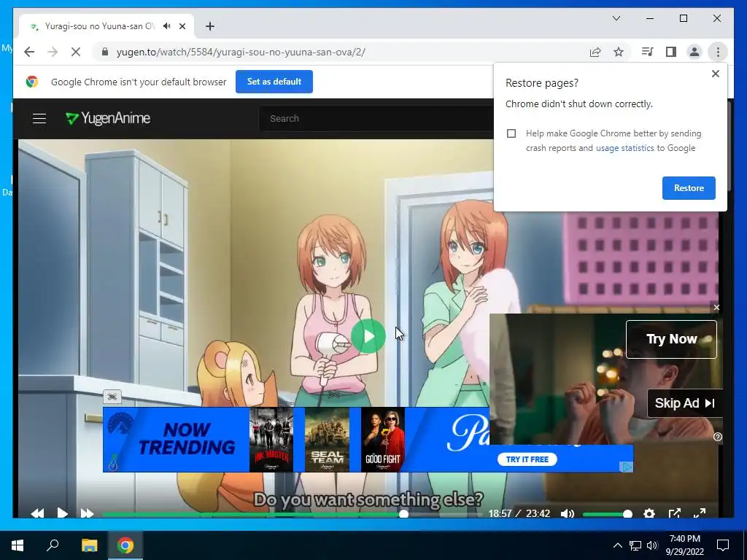Open the clock and date flyout
747x560 pixels.
[x=684, y=545]
